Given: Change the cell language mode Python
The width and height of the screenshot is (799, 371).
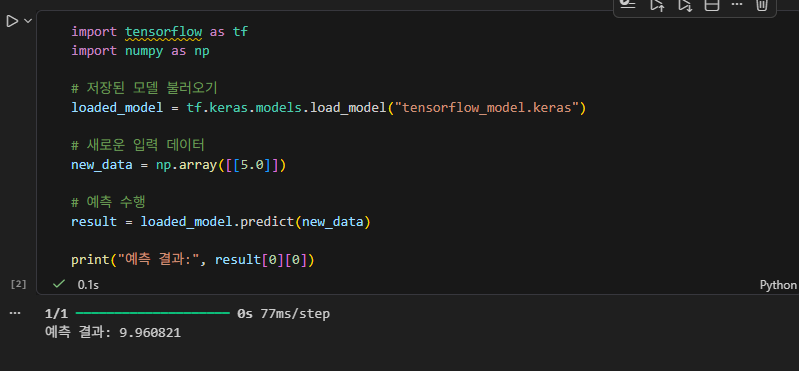Looking at the screenshot, I should tap(778, 285).
